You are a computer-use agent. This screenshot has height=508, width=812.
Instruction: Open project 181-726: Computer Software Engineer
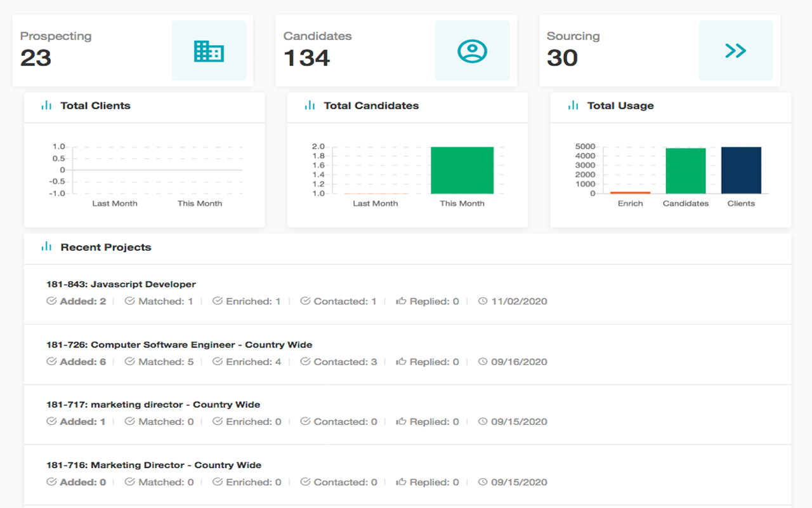click(180, 345)
